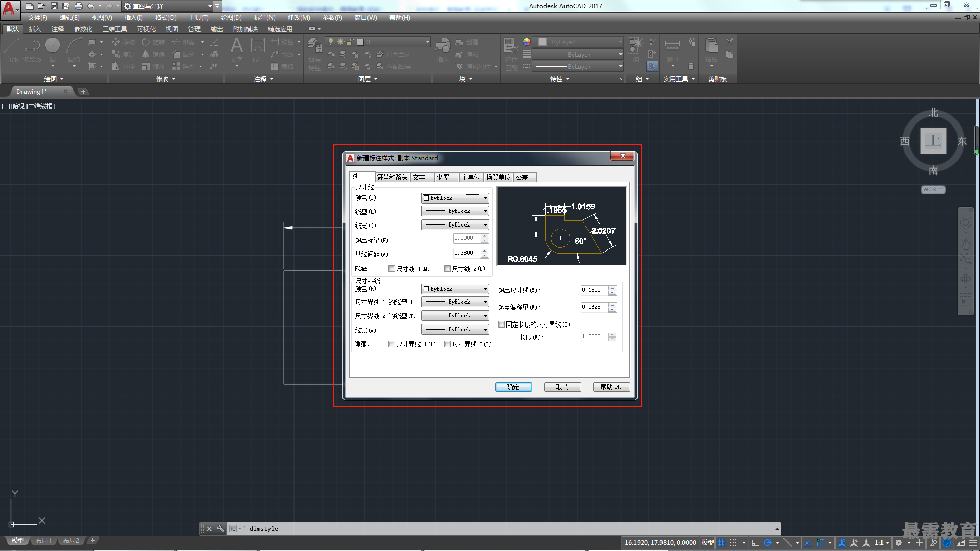Viewport: 980px width, 551px height.
Task: Click the Save disk icon in quick access
Action: (x=54, y=6)
